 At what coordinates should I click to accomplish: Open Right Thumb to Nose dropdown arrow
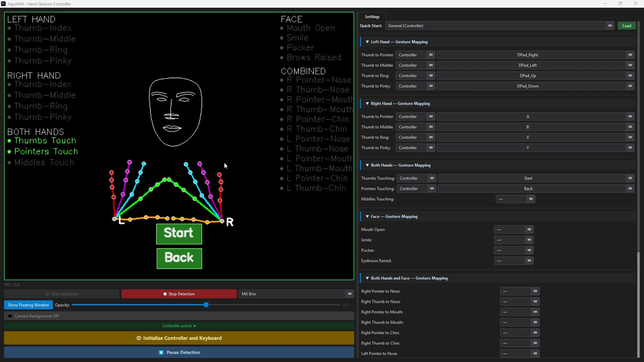tap(535, 302)
